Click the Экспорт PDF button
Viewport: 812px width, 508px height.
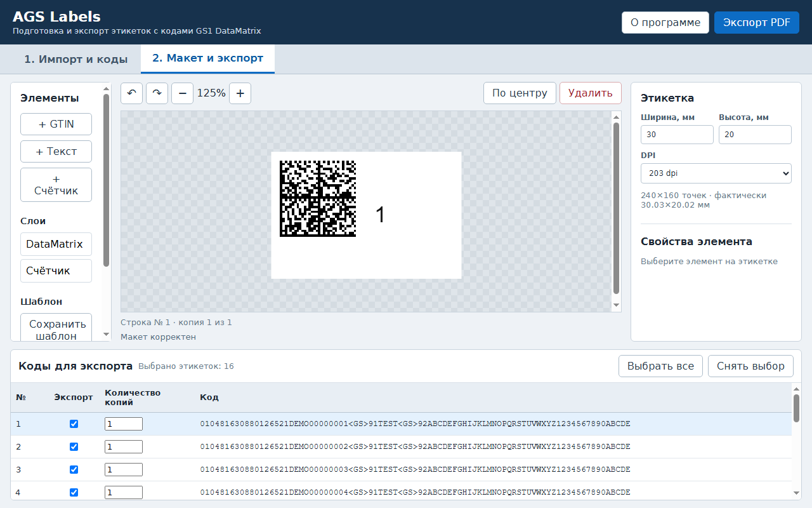pos(757,23)
